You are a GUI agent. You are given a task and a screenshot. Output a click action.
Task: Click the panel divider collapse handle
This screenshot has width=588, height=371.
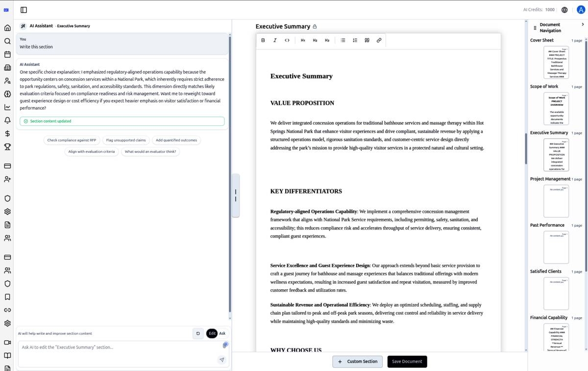click(x=235, y=195)
